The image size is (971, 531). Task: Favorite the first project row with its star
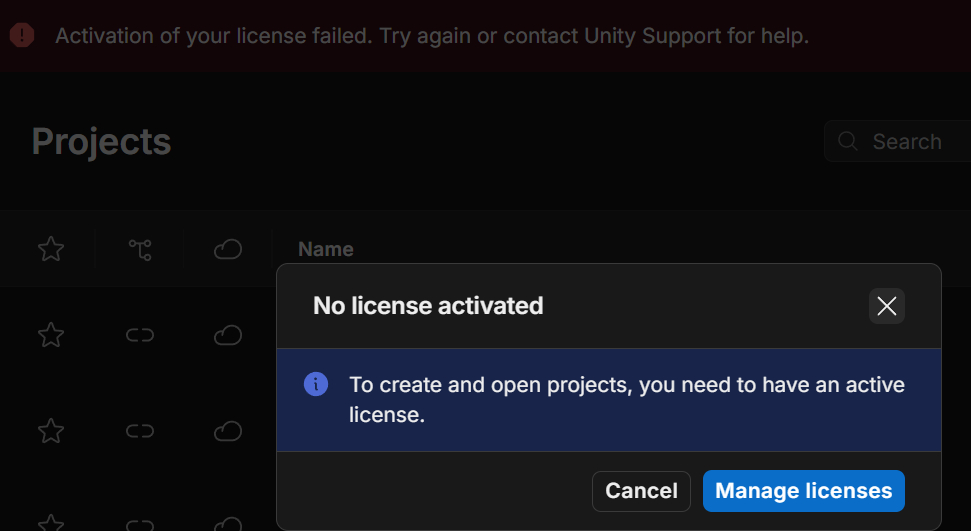tap(51, 335)
